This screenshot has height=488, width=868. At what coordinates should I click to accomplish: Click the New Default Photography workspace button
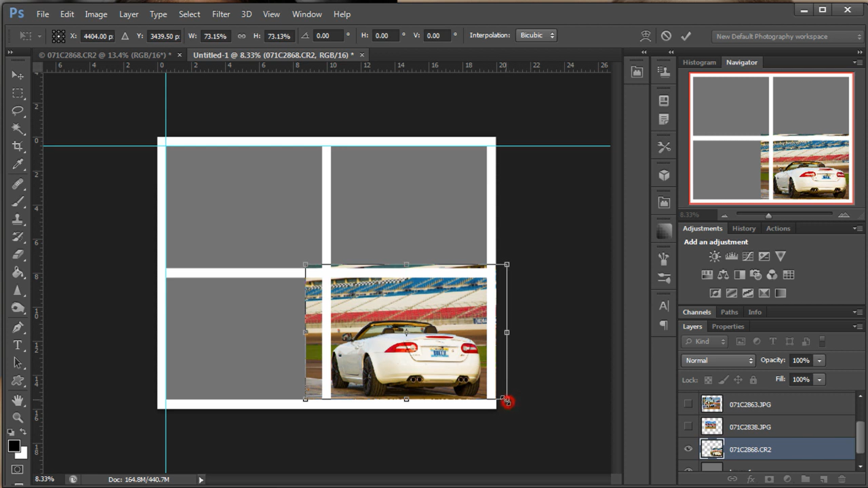click(x=787, y=36)
